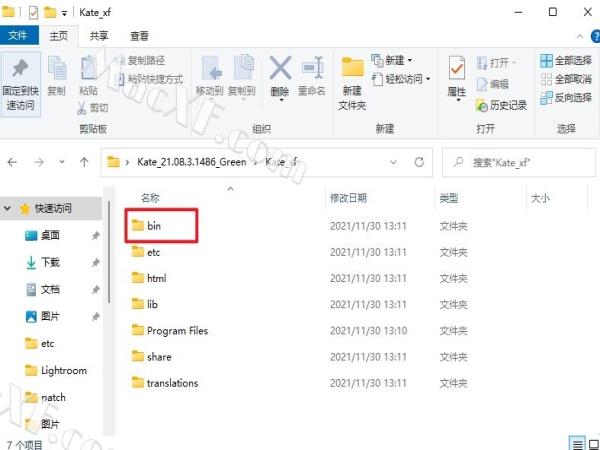Click Edit (编辑) in ribbon
This screenshot has width=600, height=450.
[492, 84]
